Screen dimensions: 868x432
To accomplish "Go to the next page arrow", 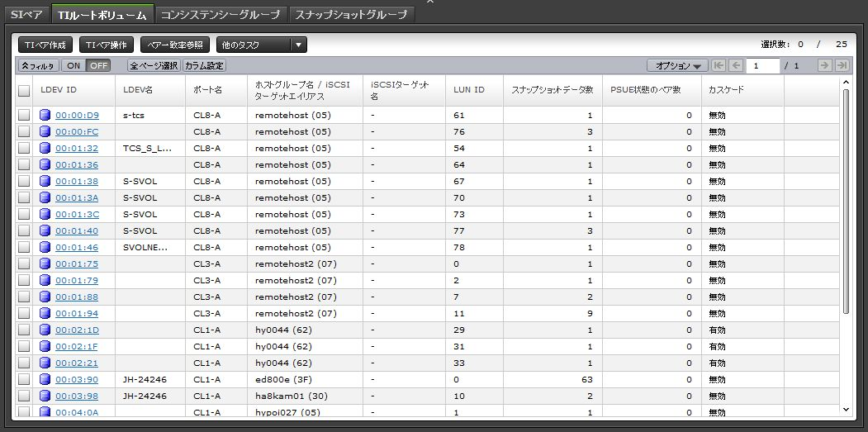I will point(825,65).
